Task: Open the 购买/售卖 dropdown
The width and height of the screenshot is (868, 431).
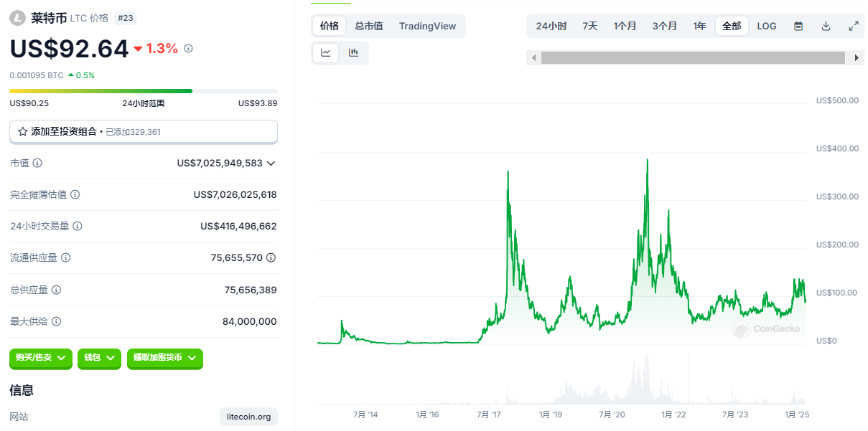Action: (40, 358)
